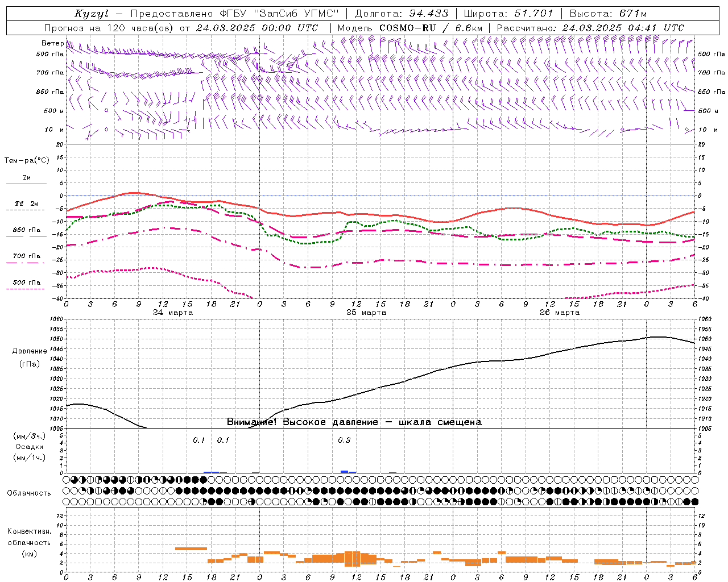Select the elevation text Высота: 671м
The width and height of the screenshot is (728, 582).
(x=609, y=14)
